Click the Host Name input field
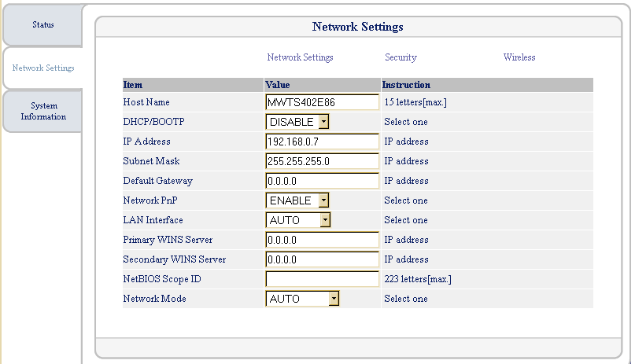635x364 pixels. 323,102
